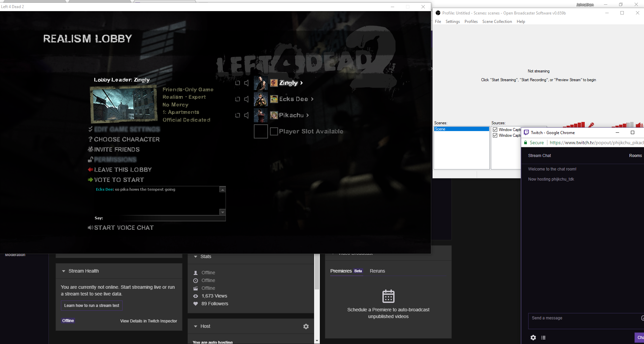Open the Help menu in OBS
The height and width of the screenshot is (344, 644).
(521, 22)
